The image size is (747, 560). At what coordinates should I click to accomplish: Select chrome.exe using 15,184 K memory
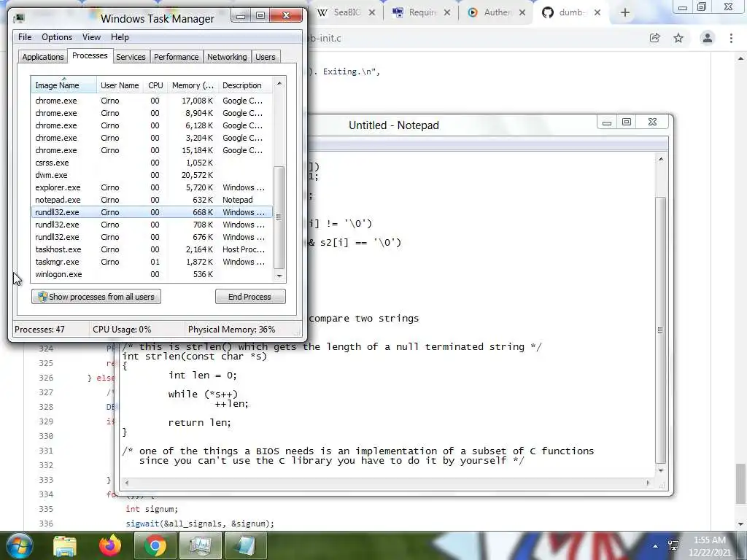click(x=152, y=150)
